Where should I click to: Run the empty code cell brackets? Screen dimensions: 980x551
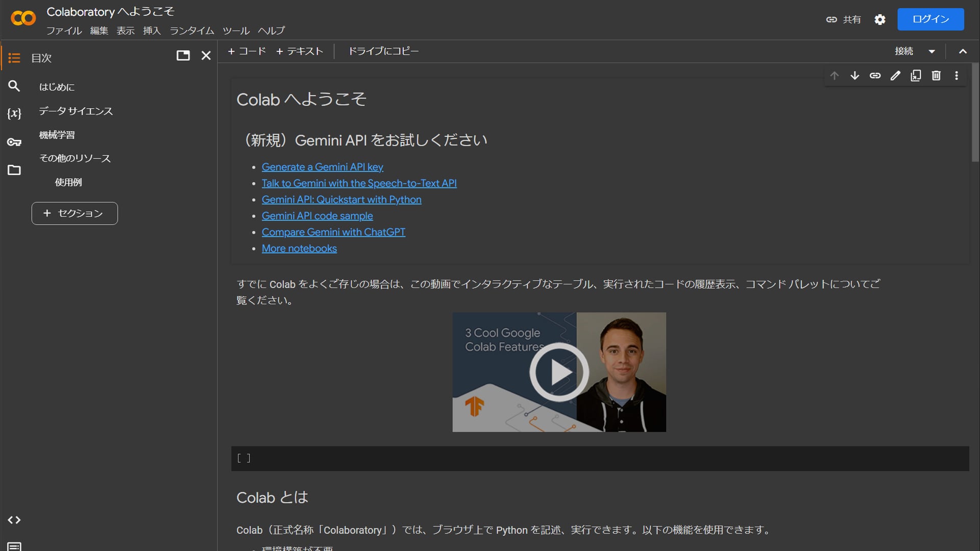[x=244, y=459]
